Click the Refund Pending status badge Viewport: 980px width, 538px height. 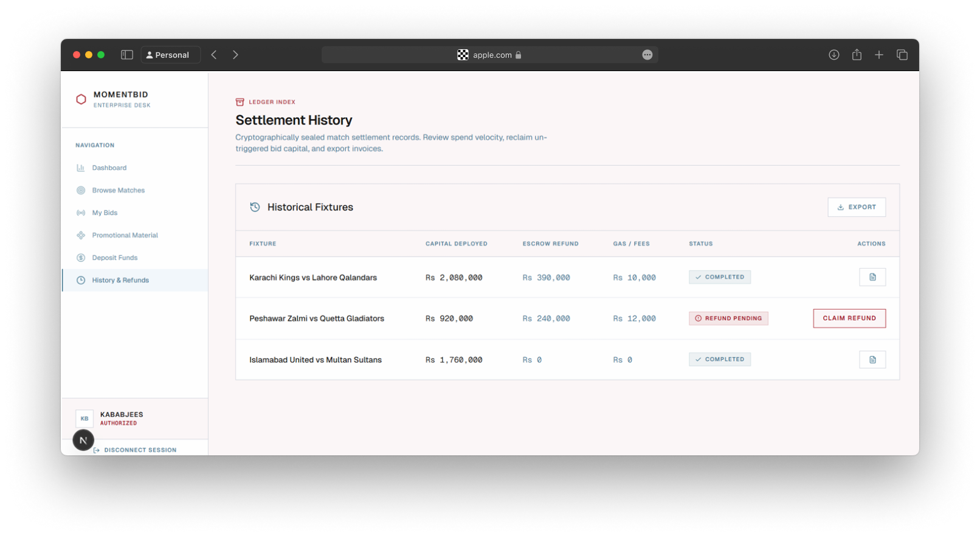tap(728, 319)
